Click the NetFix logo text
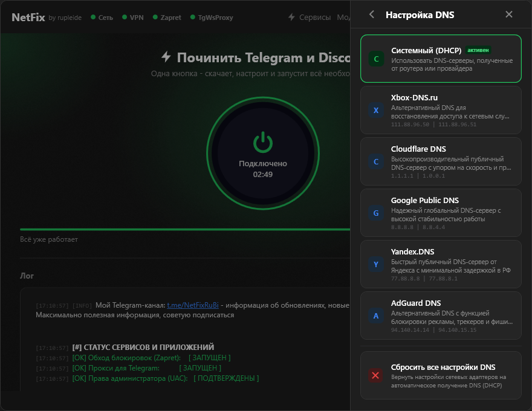 (28, 18)
